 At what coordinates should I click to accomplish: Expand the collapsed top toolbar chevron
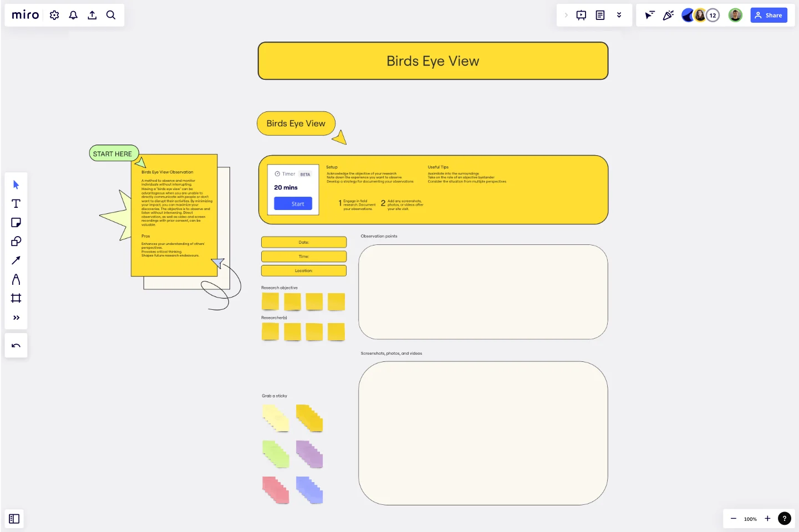click(566, 15)
